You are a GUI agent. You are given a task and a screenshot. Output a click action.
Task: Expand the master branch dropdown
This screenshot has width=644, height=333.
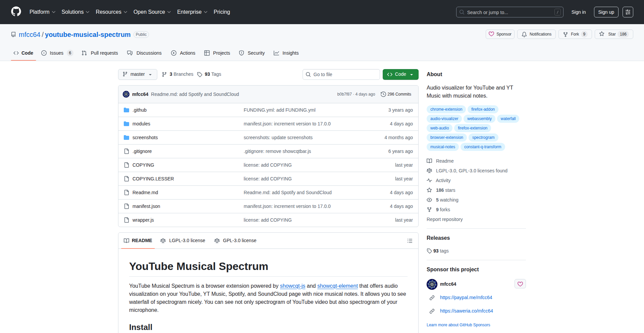pos(138,74)
